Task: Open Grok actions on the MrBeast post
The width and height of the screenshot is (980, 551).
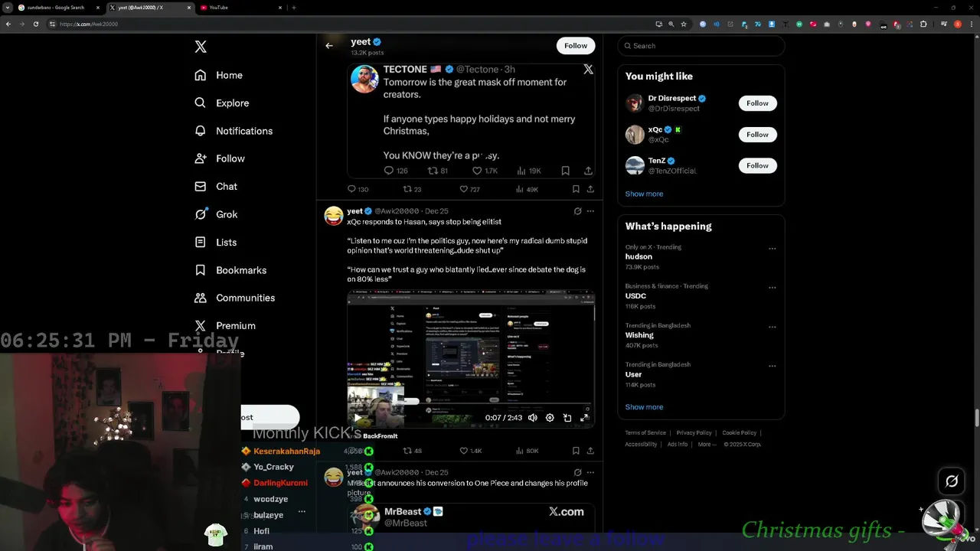Action: tap(578, 473)
